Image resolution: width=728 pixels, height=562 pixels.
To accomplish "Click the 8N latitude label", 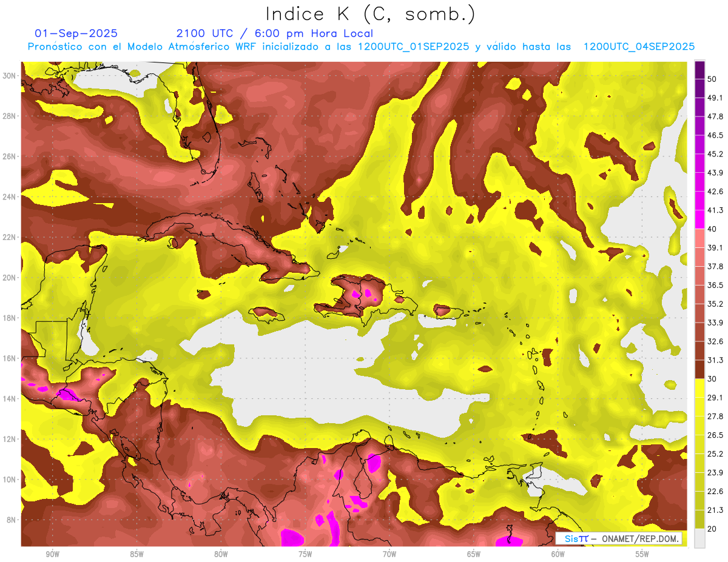I will (x=12, y=520).
